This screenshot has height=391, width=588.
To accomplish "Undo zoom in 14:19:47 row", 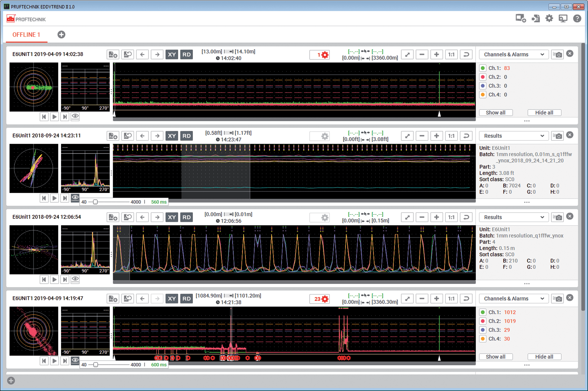I will pyautogui.click(x=466, y=299).
